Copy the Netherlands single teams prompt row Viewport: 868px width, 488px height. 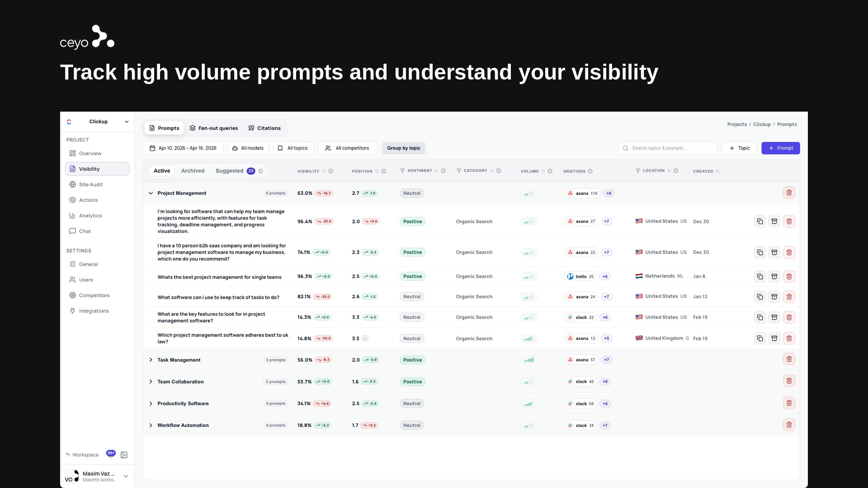click(760, 277)
